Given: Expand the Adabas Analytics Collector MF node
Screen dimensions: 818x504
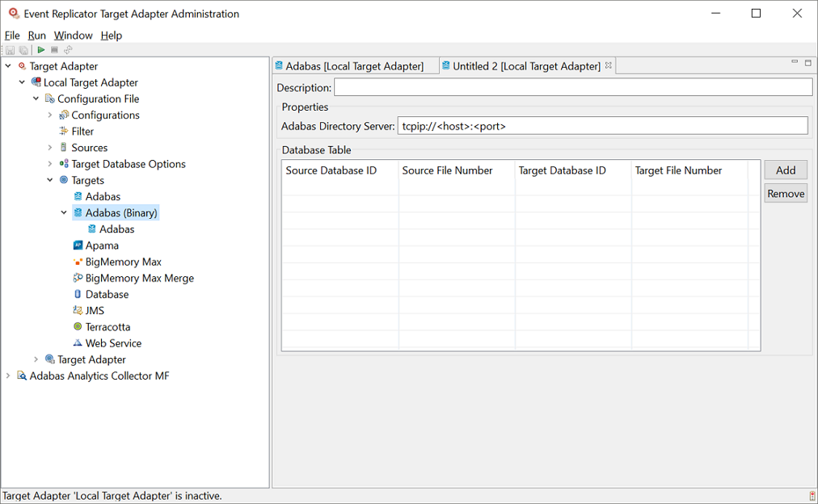Looking at the screenshot, I should tap(7, 376).
